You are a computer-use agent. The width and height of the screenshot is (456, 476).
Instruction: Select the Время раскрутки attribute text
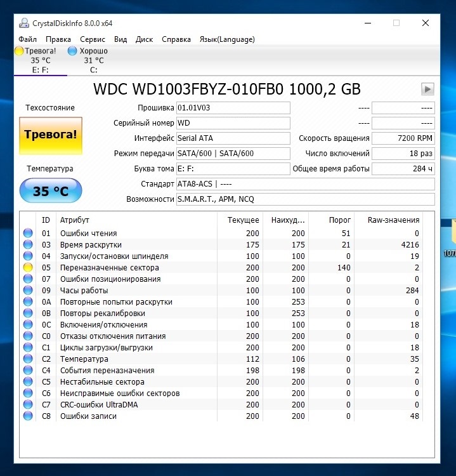(x=91, y=245)
